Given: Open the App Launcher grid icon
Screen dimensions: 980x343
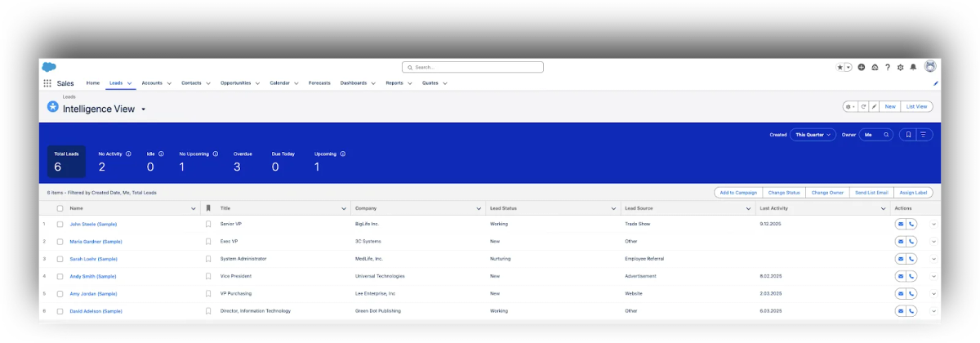Looking at the screenshot, I should [x=47, y=83].
